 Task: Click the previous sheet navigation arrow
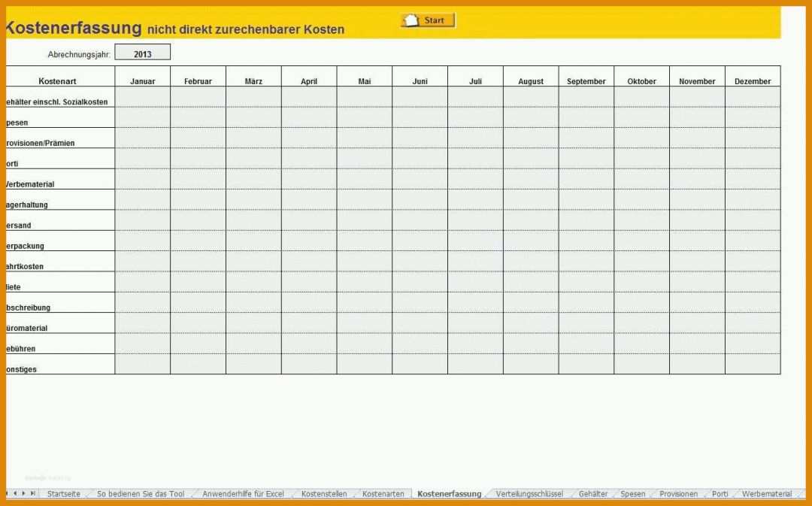15,493
